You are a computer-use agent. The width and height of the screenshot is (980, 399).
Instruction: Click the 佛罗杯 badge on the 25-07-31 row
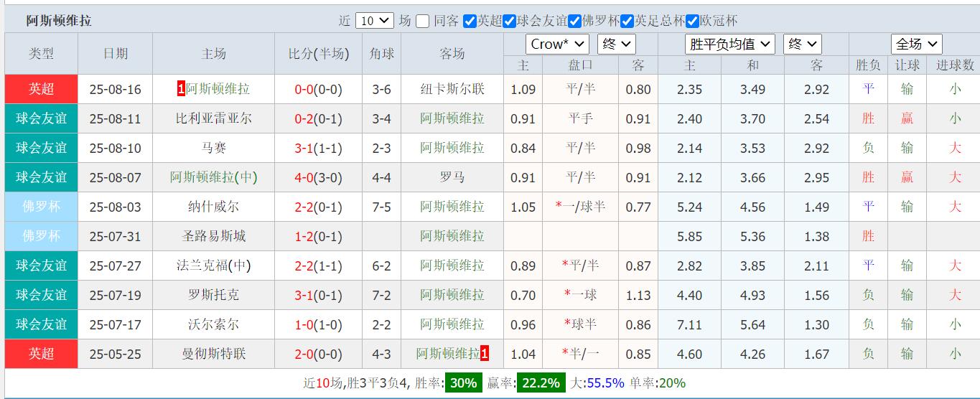coord(41,236)
